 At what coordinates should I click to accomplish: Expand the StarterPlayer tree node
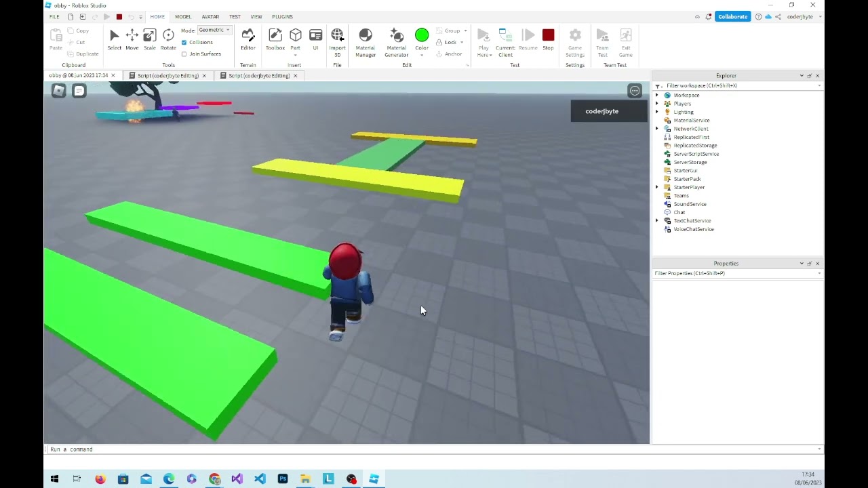click(x=656, y=187)
